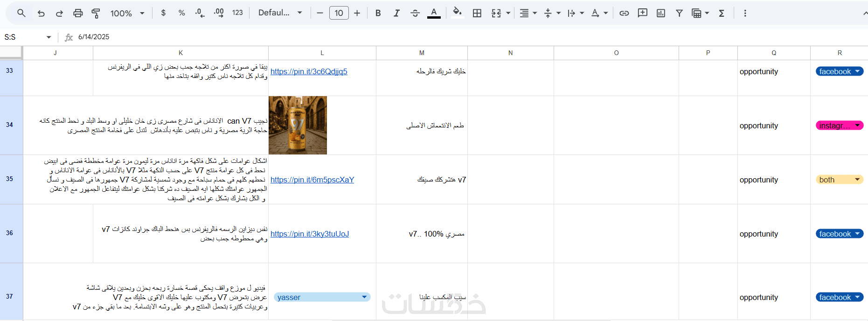Create a filter
The height and width of the screenshot is (321, 868).
tap(680, 13)
